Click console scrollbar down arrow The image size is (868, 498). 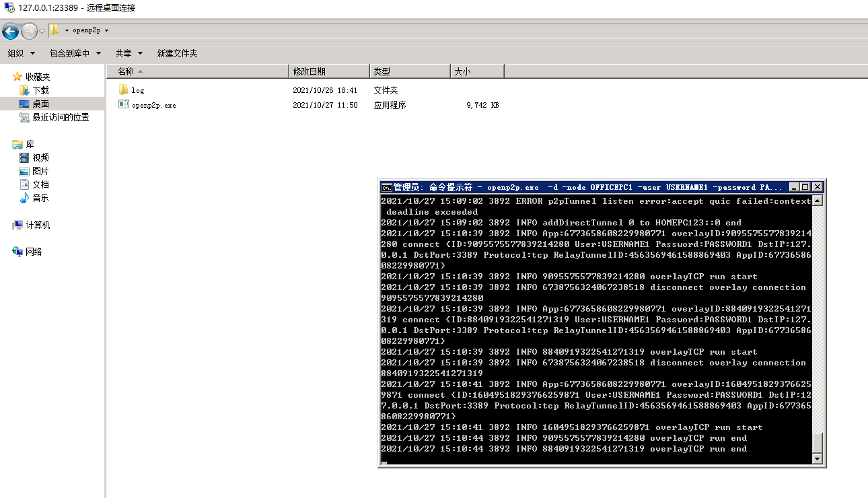(818, 459)
